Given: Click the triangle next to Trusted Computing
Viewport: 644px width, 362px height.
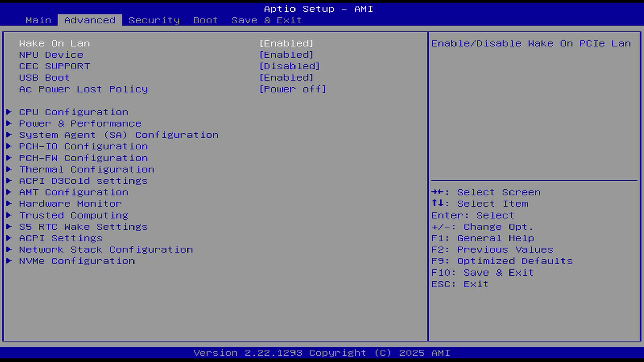Looking at the screenshot, I should [x=9, y=215].
